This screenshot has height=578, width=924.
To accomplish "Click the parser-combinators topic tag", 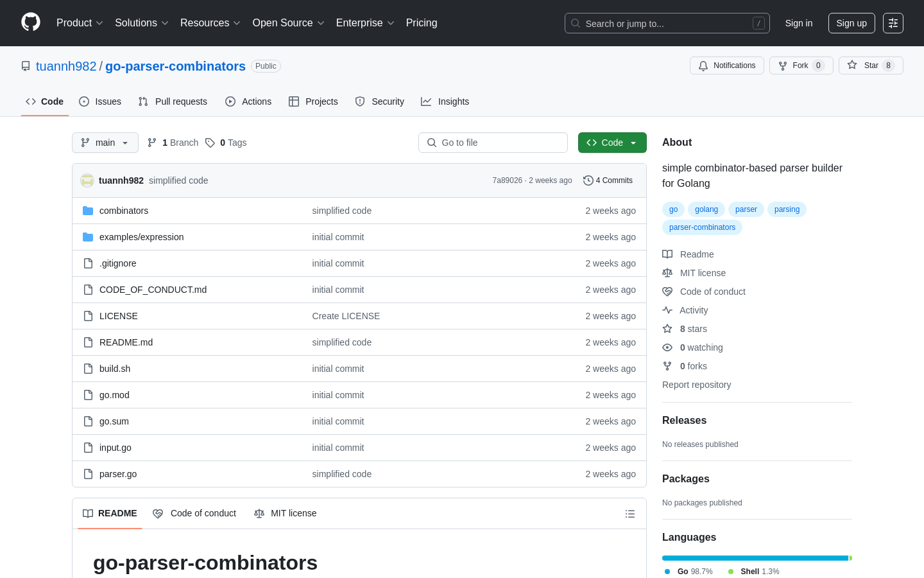I will point(702,227).
